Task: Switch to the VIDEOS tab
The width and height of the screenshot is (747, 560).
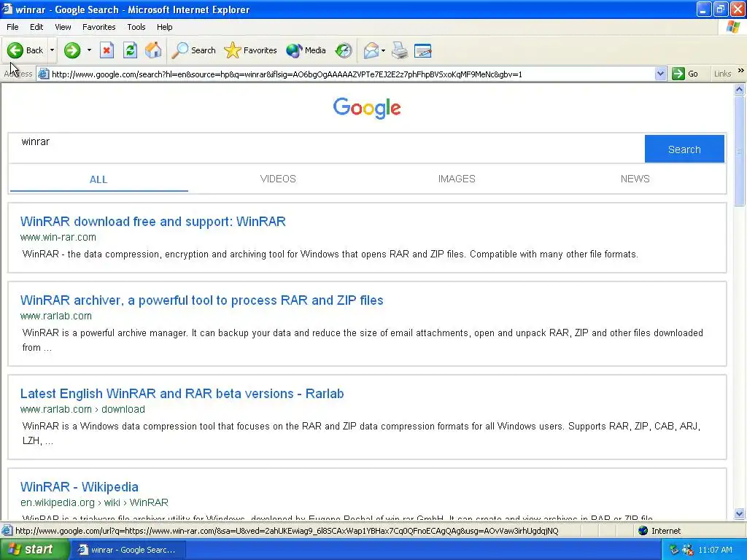Action: (x=278, y=179)
